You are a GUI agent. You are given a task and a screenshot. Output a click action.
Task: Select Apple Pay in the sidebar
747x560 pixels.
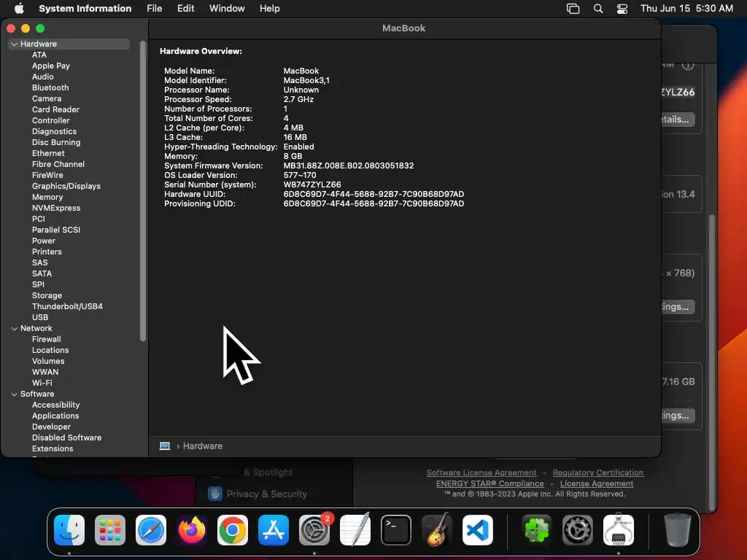click(51, 66)
